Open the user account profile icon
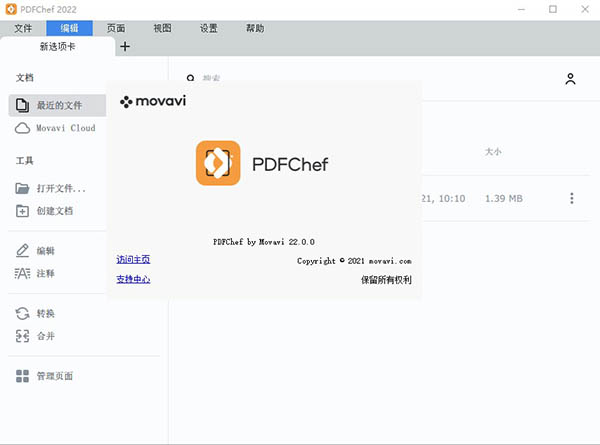Image resolution: width=600 pixels, height=445 pixels. coord(570,79)
